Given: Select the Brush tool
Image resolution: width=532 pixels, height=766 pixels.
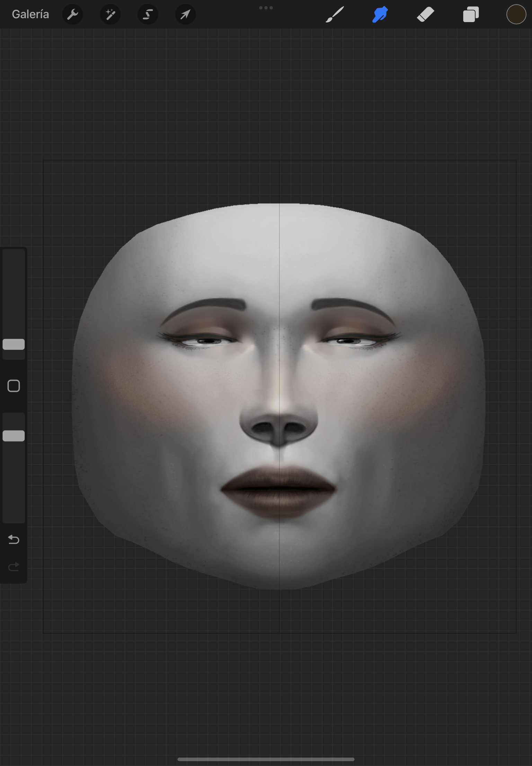Looking at the screenshot, I should click(x=335, y=15).
